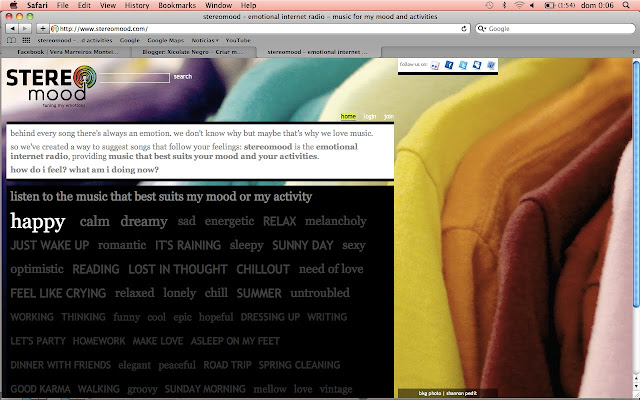Open the History menu

[137, 5]
